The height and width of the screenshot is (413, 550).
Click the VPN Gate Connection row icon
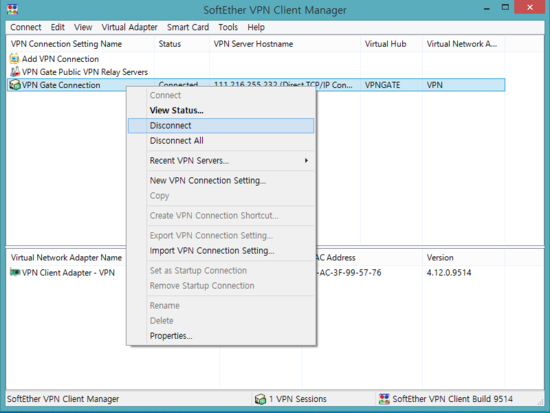pyautogui.click(x=15, y=85)
